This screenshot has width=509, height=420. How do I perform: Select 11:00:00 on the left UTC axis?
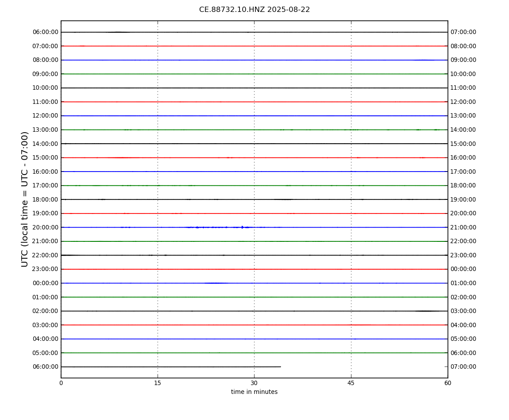click(x=46, y=102)
